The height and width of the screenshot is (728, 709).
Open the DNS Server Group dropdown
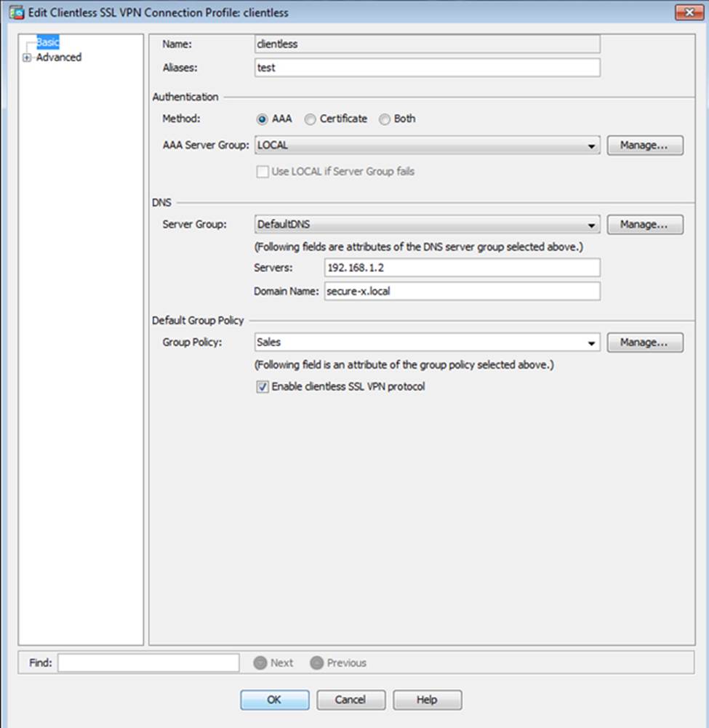593,225
